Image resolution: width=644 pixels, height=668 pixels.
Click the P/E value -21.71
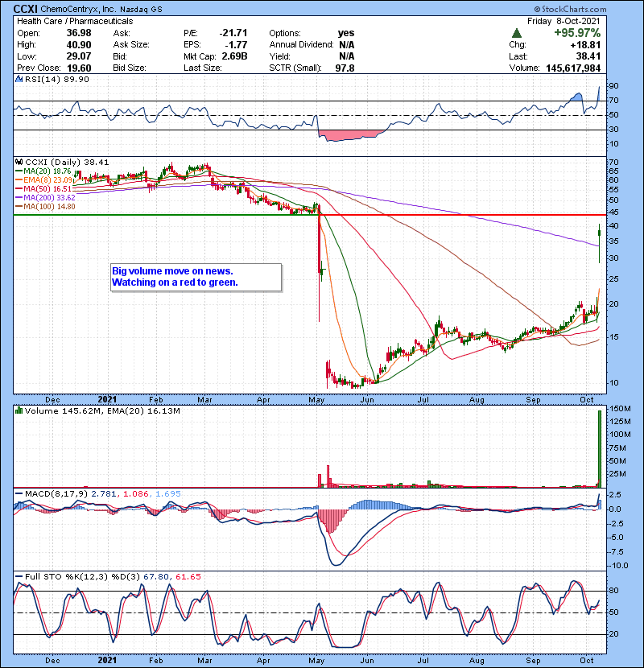click(x=233, y=33)
